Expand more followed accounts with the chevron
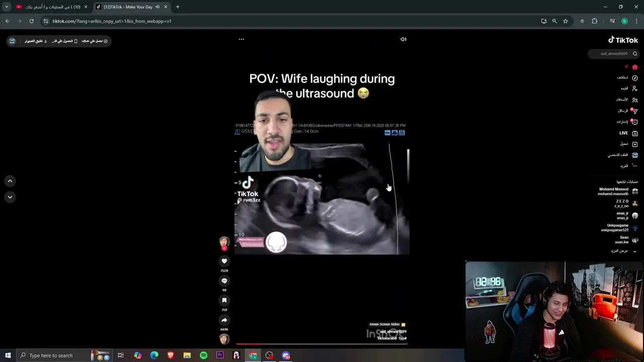Screen dimensions: 644x362 click(x=634, y=251)
